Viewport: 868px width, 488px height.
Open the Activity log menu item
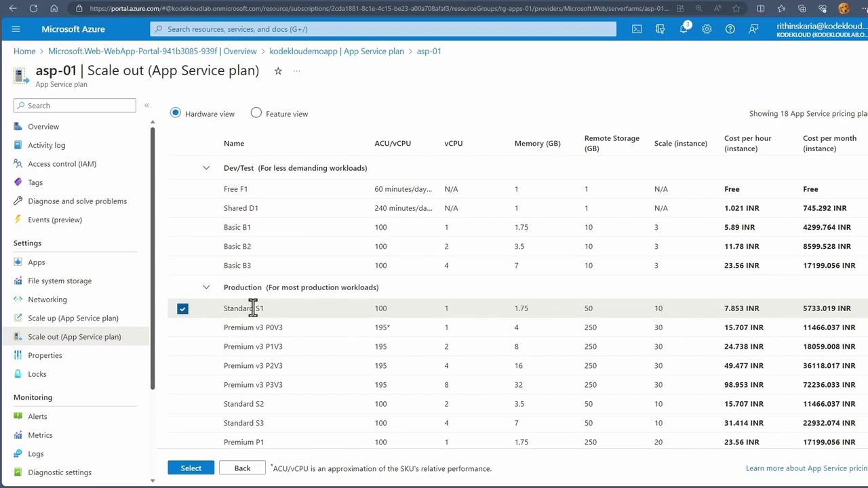tap(47, 145)
